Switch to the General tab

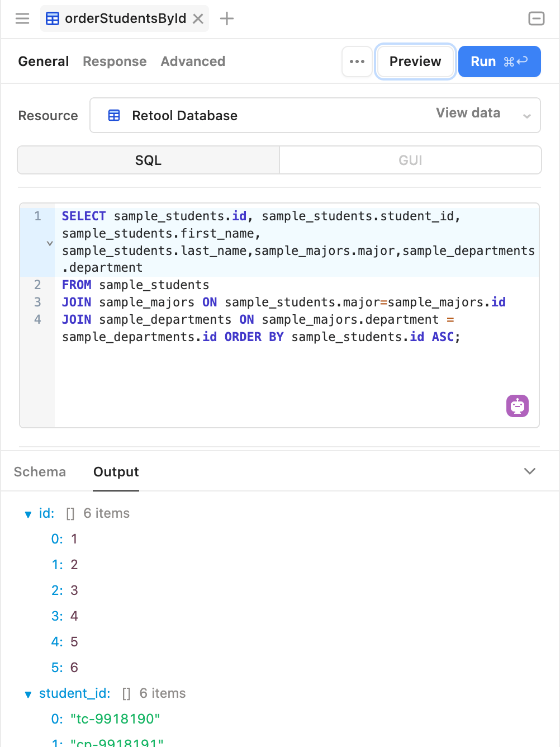pyautogui.click(x=44, y=62)
